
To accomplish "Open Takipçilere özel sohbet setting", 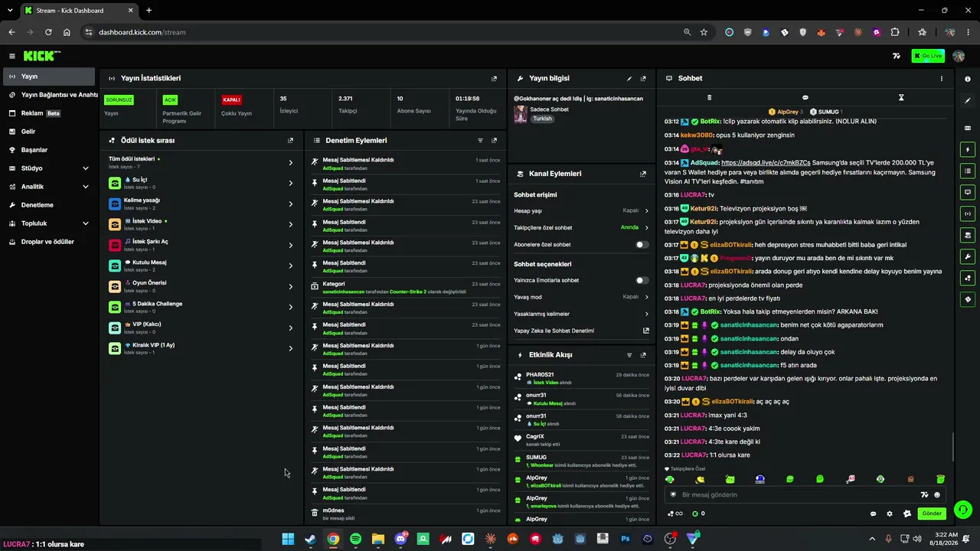I will [581, 227].
